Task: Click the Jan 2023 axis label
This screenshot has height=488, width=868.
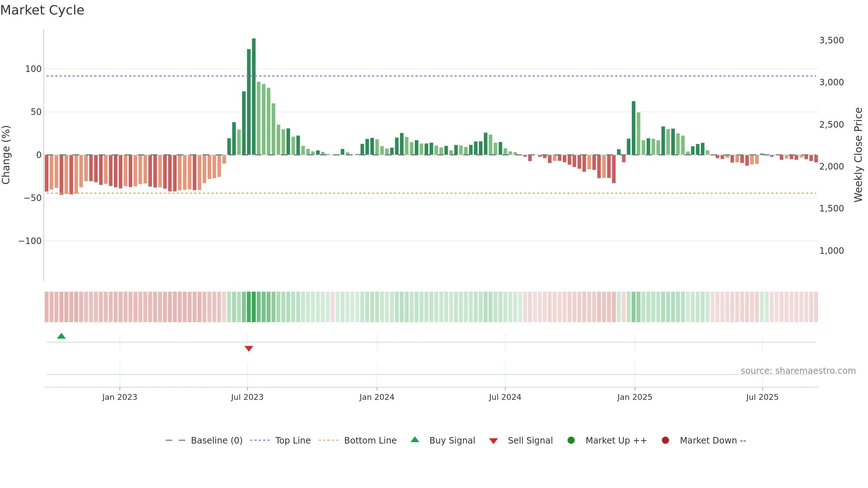Action: click(120, 397)
